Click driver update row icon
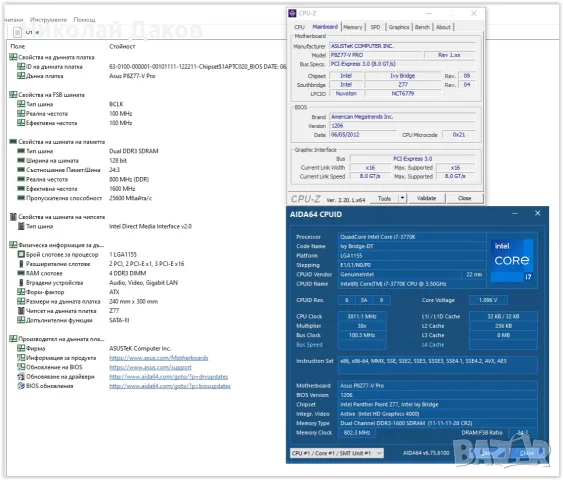 click(x=21, y=377)
